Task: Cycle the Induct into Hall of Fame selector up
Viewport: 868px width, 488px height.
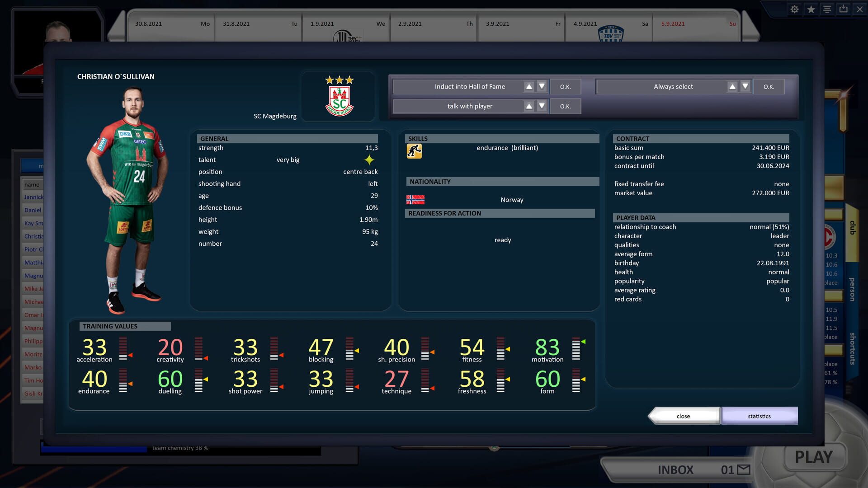Action: (529, 86)
